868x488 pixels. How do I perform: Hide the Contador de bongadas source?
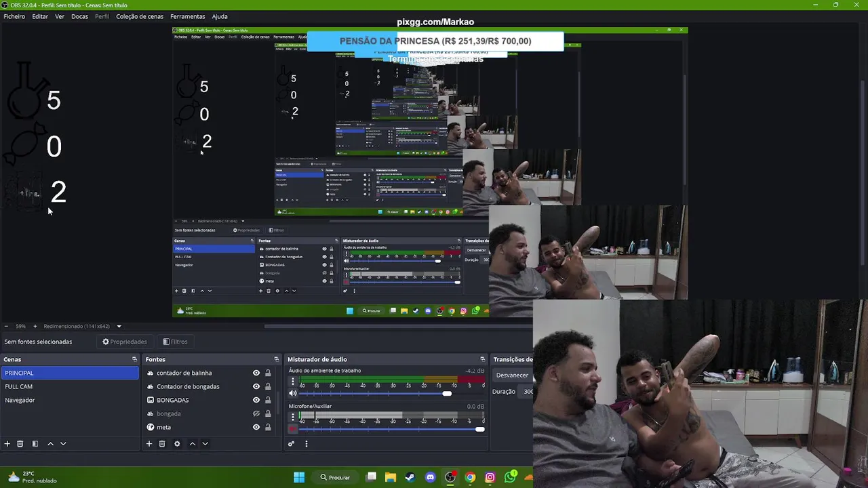click(x=256, y=386)
